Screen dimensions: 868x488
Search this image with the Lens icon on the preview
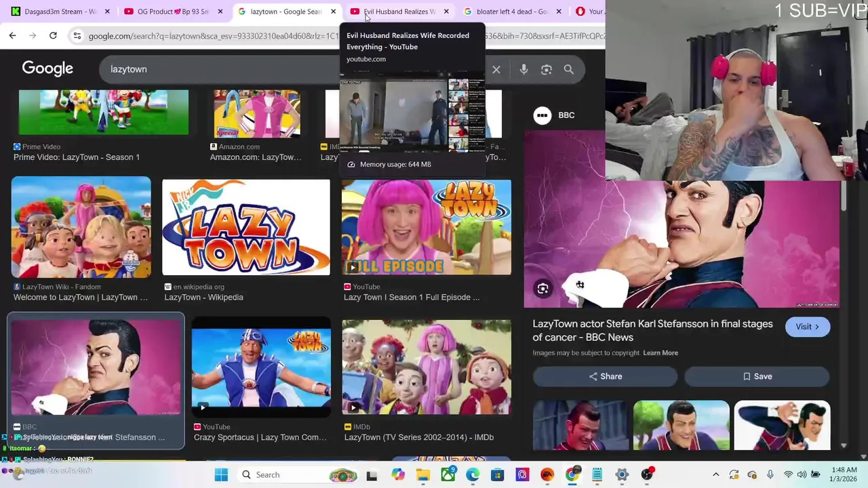pos(542,289)
